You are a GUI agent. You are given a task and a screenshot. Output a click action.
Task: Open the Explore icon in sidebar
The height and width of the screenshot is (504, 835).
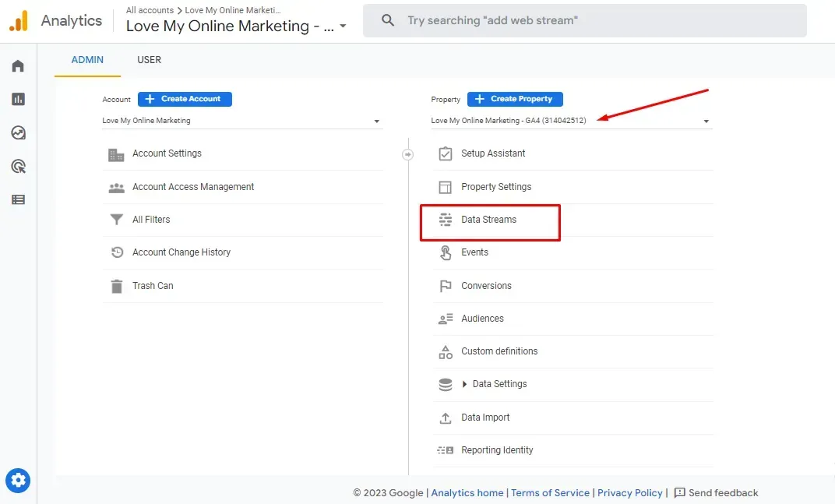[x=18, y=132]
